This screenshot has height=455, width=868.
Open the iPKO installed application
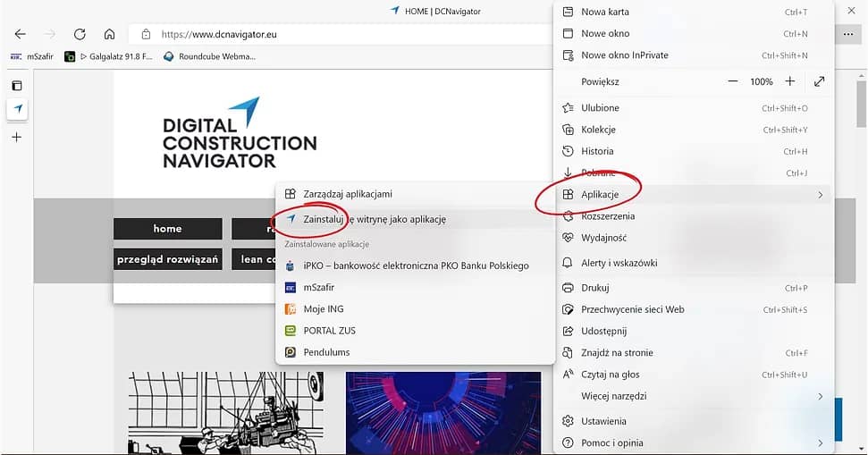point(414,265)
